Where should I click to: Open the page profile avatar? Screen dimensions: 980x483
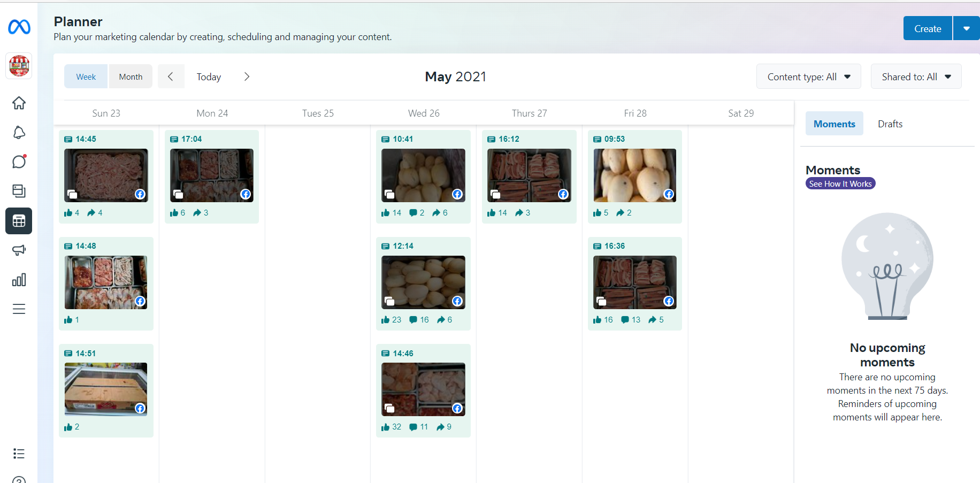19,66
